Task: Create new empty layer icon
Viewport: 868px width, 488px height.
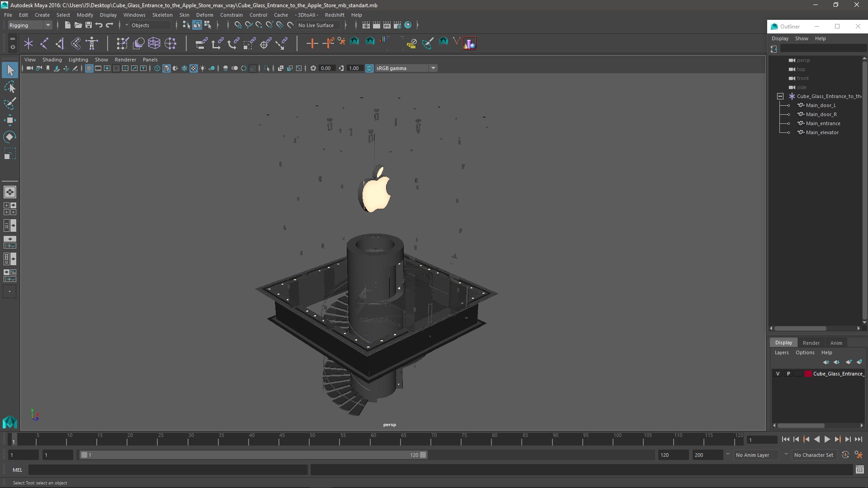Action: (849, 362)
